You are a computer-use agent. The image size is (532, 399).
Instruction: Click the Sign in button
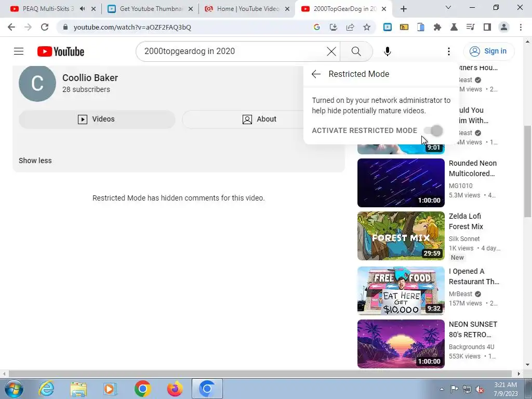pyautogui.click(x=488, y=51)
